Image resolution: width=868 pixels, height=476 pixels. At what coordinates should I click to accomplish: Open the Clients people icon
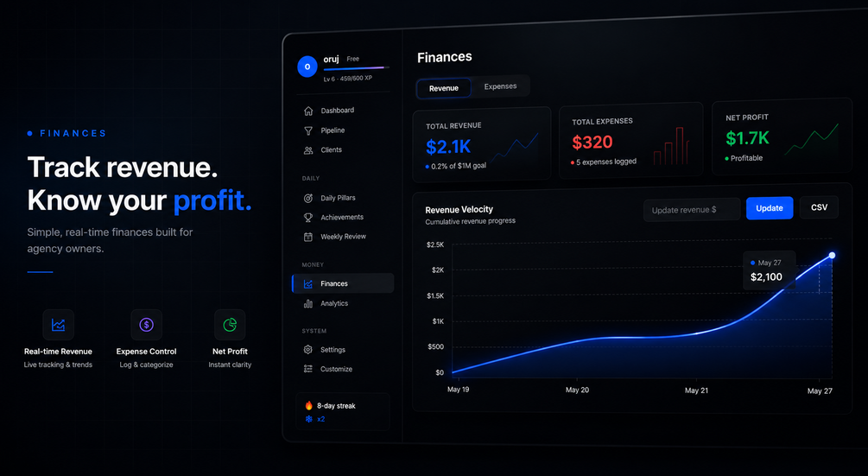(308, 150)
